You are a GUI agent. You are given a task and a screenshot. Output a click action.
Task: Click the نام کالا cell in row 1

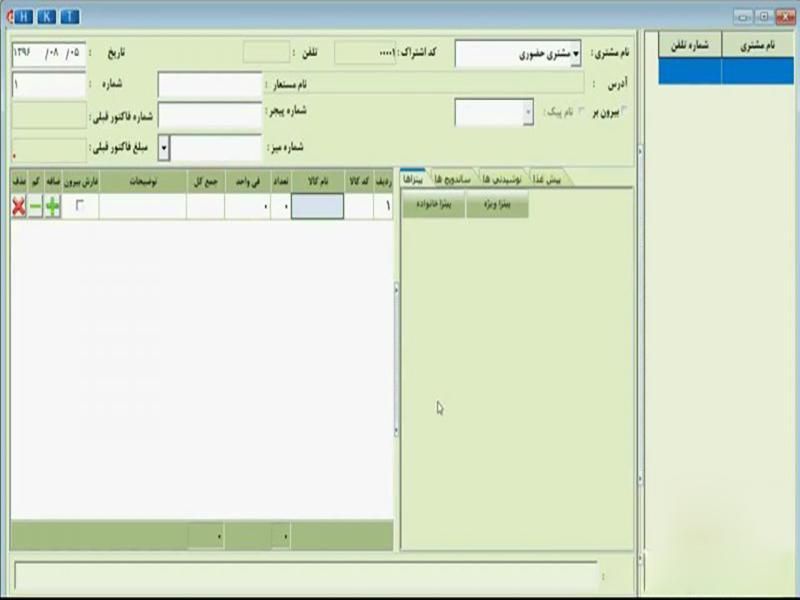tap(317, 207)
